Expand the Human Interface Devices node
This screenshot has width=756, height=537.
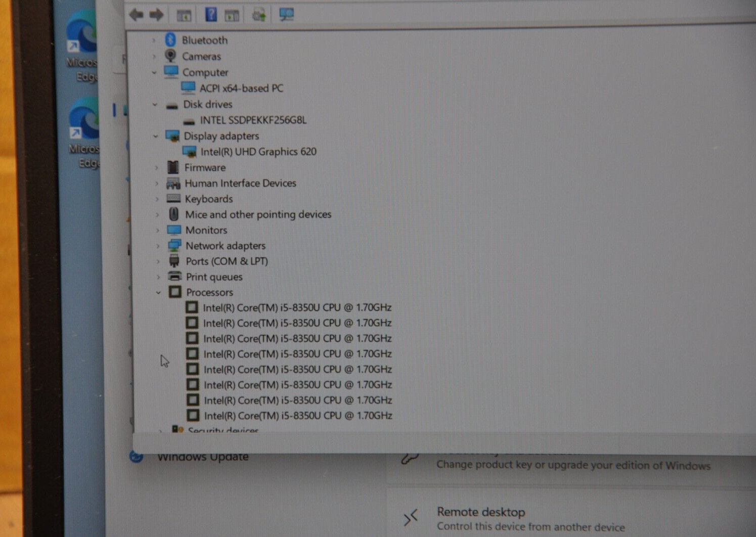(x=157, y=183)
